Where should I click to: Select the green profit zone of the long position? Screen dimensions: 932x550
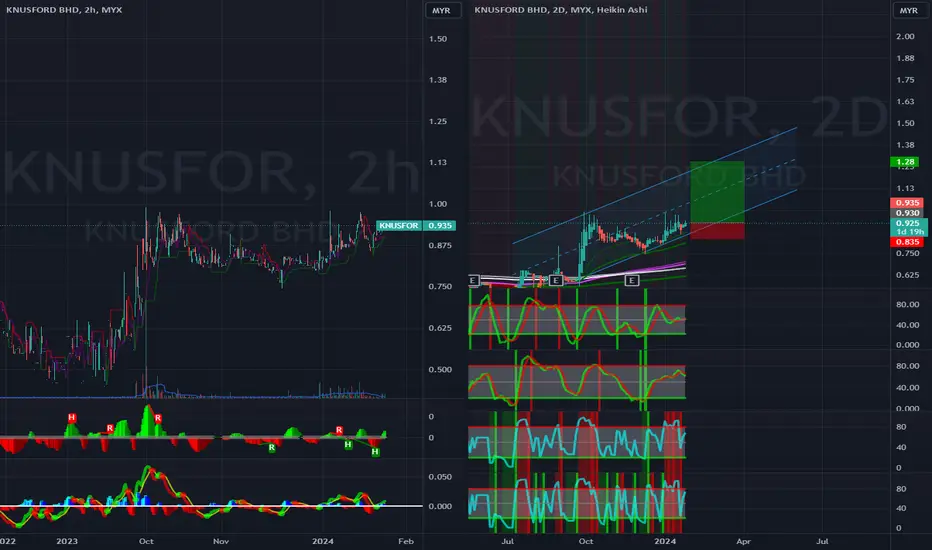(717, 191)
